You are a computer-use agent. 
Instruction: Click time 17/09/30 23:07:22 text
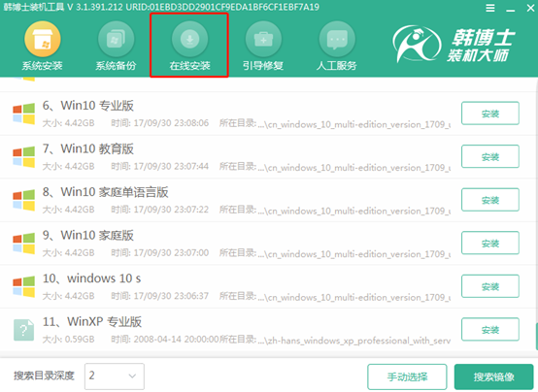(171, 210)
